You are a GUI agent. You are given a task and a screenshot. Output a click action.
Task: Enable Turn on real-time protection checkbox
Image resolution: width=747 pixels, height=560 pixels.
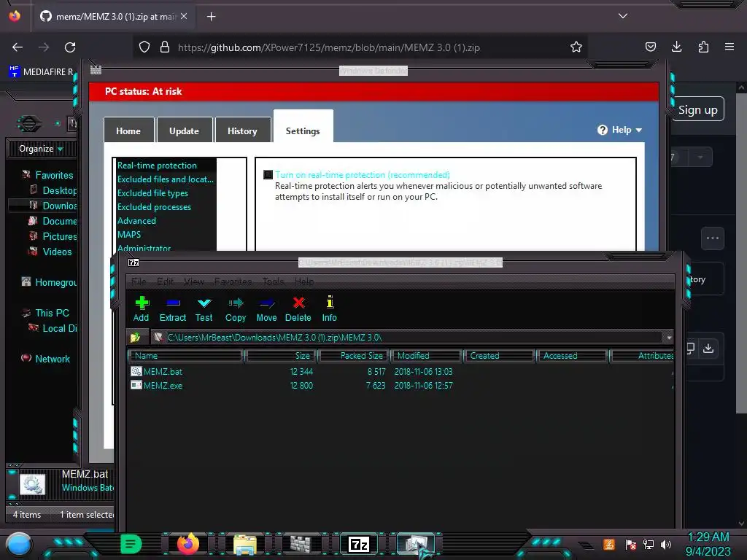268,175
